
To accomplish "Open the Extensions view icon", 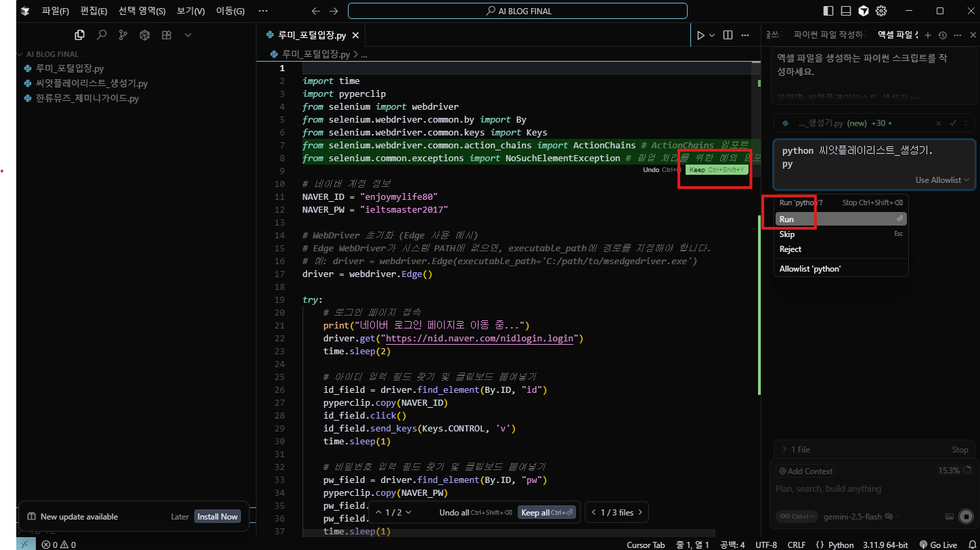I will pyautogui.click(x=166, y=35).
